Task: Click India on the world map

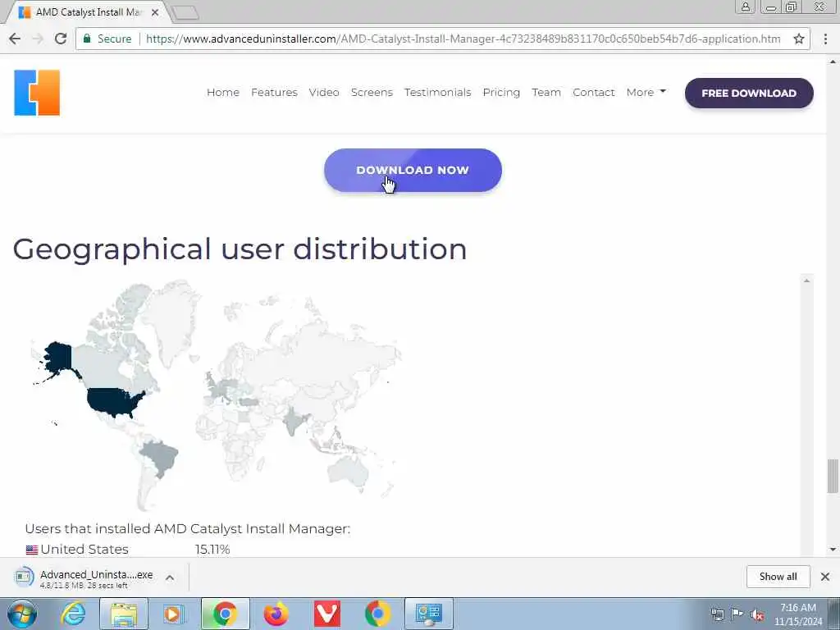Action: coord(294,421)
